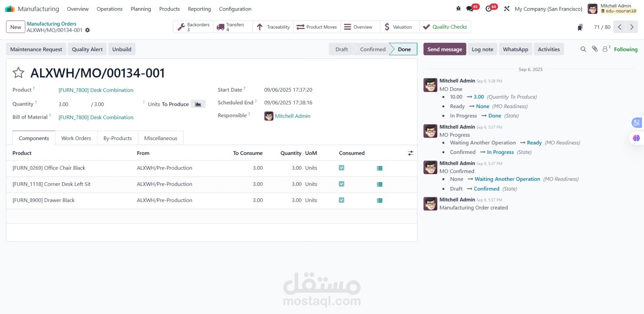Toggle Consumed checkbox for Drawer Black

(342, 200)
